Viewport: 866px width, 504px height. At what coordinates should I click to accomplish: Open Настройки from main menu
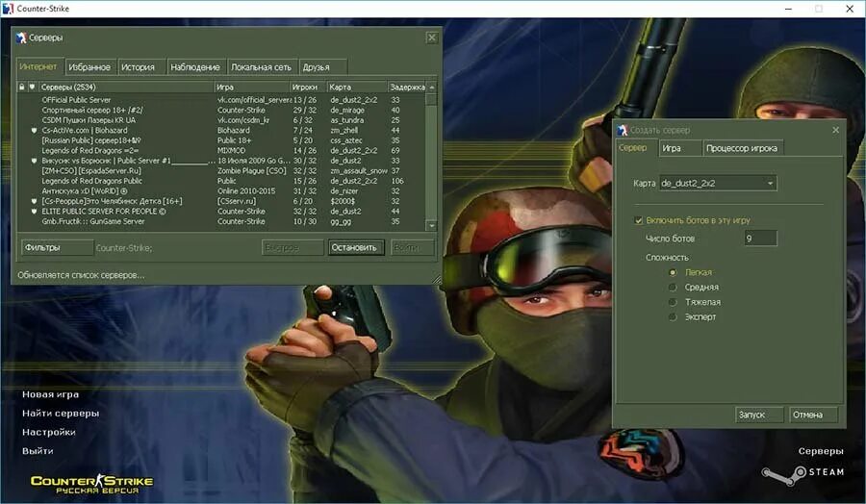(49, 432)
